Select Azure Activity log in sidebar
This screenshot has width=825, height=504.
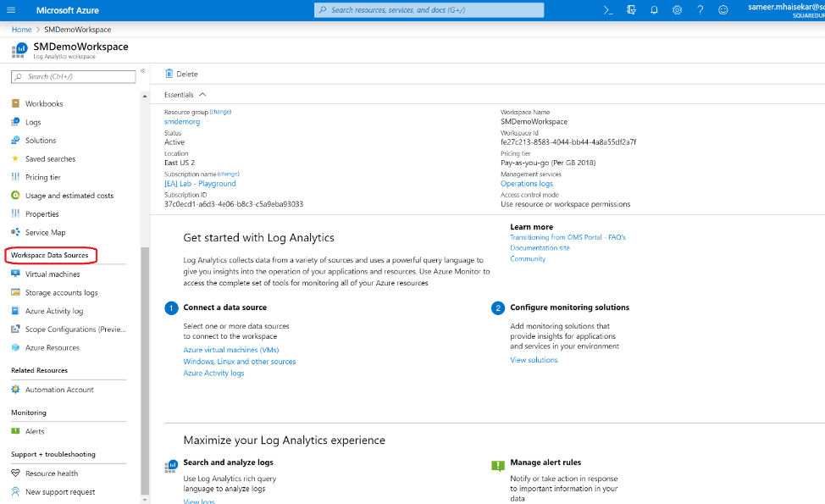click(54, 311)
